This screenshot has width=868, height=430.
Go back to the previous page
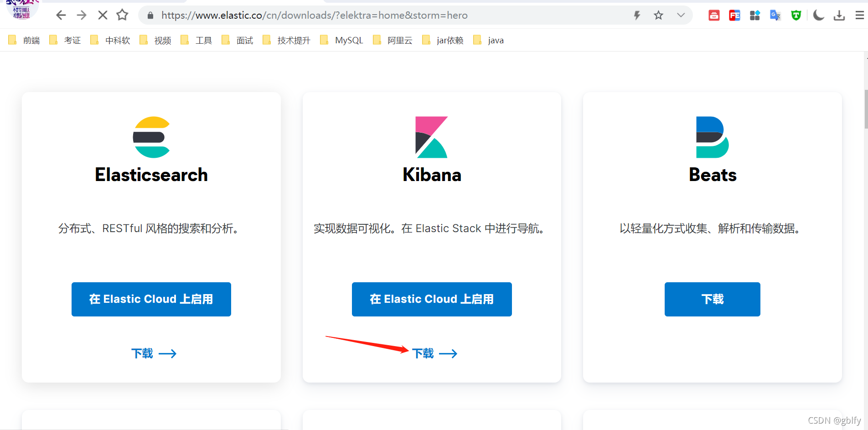point(61,16)
